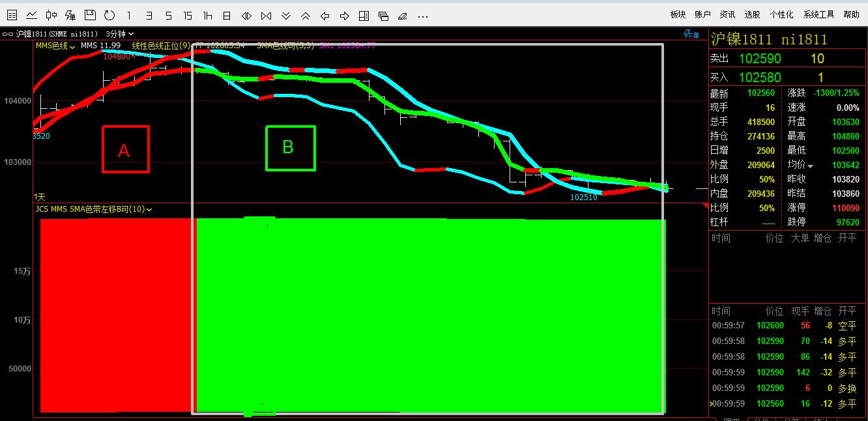This screenshot has height=421, width=868.
Task: Click the circular refresh icon
Action: pyautogui.click(x=109, y=15)
